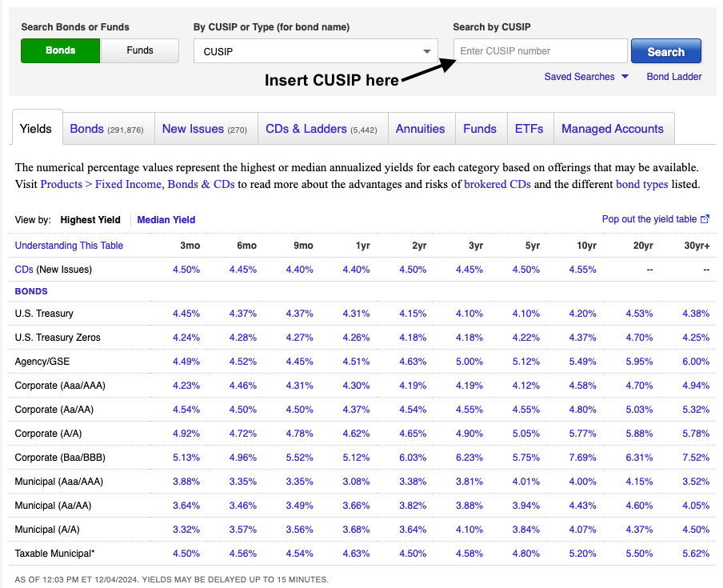
Task: Follow the brokered CDs link
Action: click(x=497, y=184)
